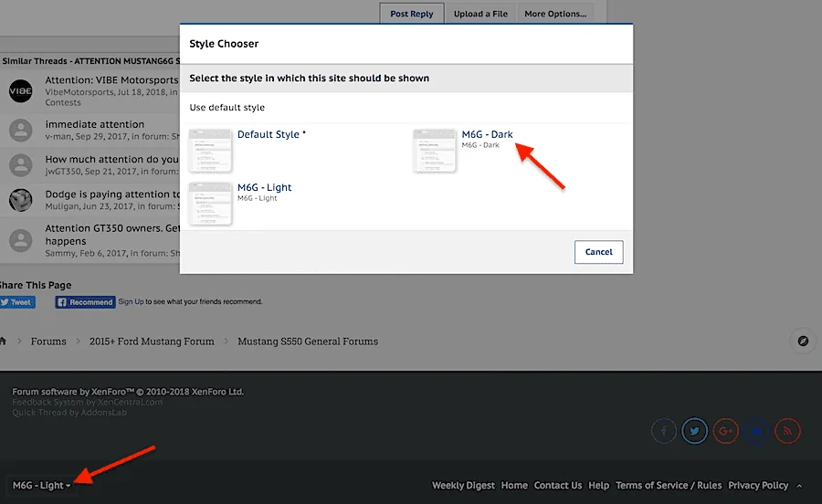Open Forums breadcrumb link

pyautogui.click(x=48, y=341)
